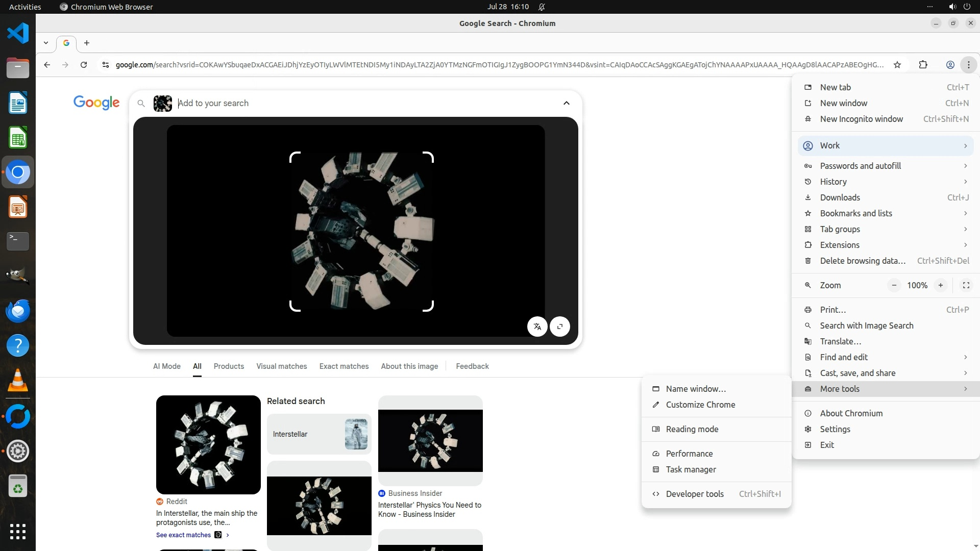Open the tab search dropdown arrow
This screenshot has height=551, width=980.
pyautogui.click(x=46, y=43)
